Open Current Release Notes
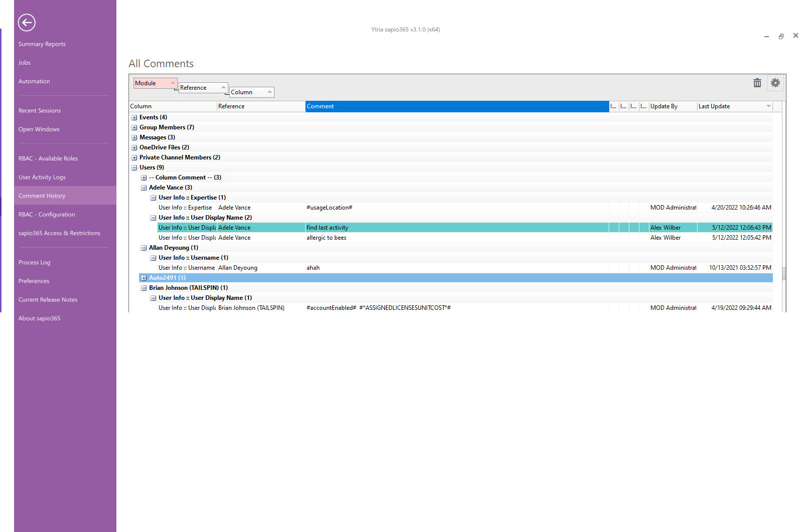The image size is (803, 532). point(48,300)
